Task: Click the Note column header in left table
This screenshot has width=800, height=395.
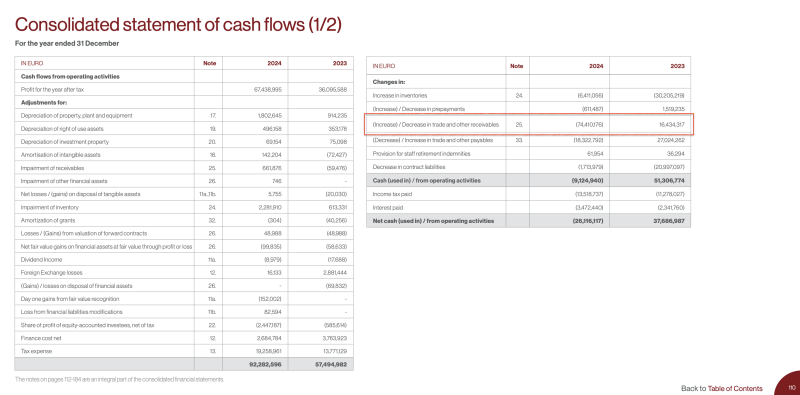Action: click(210, 63)
